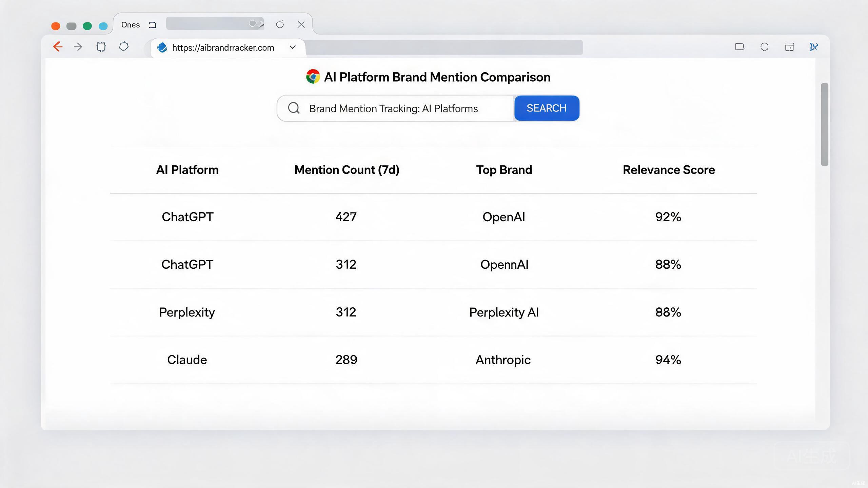Click the 289 mention count
The width and height of the screenshot is (868, 488).
pyautogui.click(x=346, y=360)
